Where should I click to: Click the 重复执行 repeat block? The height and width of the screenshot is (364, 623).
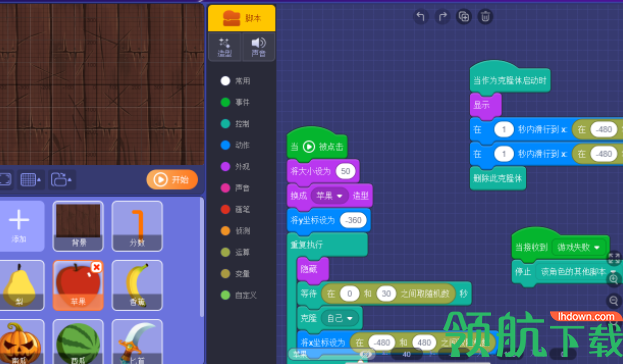click(327, 244)
